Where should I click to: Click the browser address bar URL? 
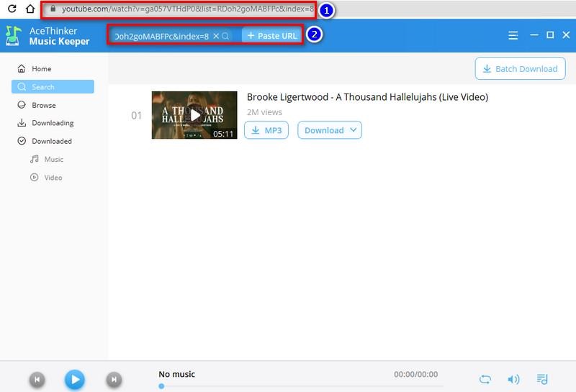[x=188, y=9]
